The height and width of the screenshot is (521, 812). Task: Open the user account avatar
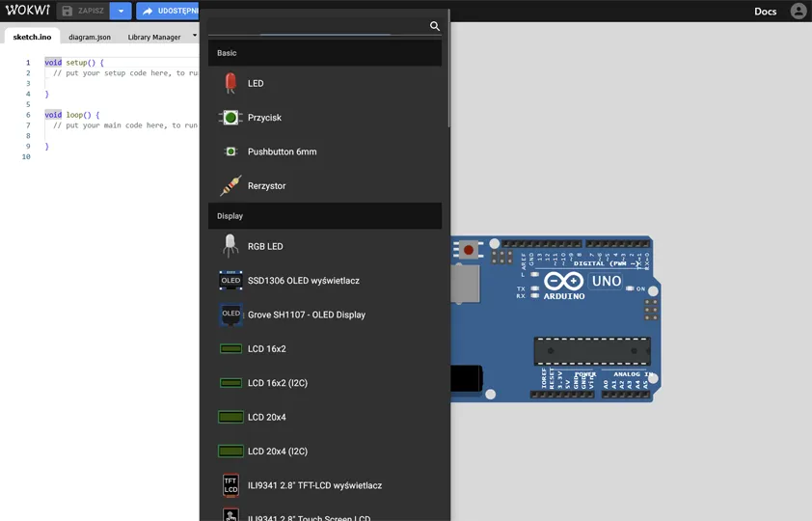[x=798, y=11]
